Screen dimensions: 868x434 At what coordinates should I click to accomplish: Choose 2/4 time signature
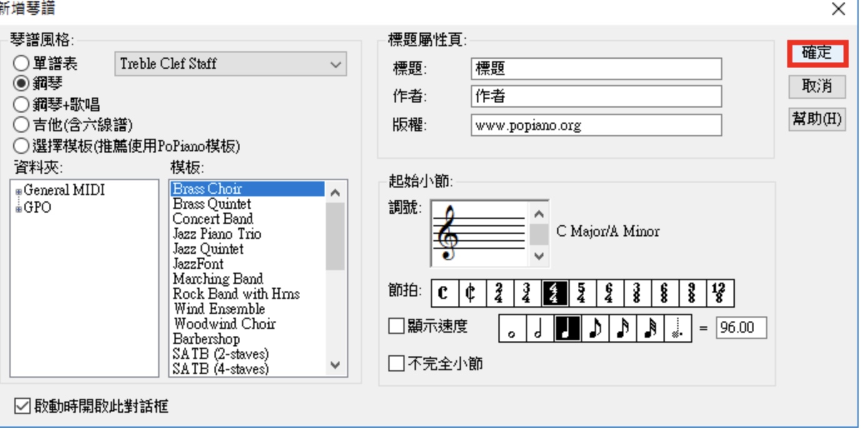point(499,293)
